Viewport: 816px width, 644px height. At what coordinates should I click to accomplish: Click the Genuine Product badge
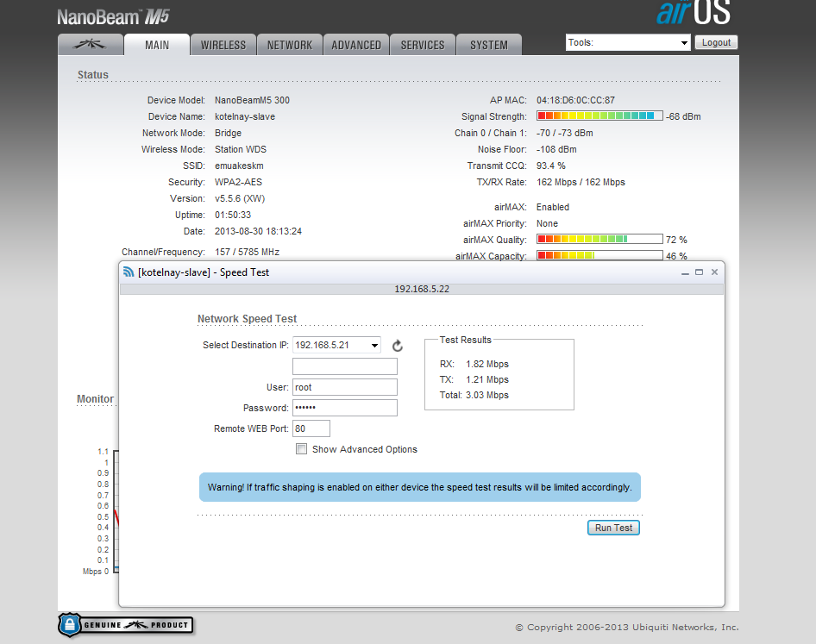tap(125, 625)
